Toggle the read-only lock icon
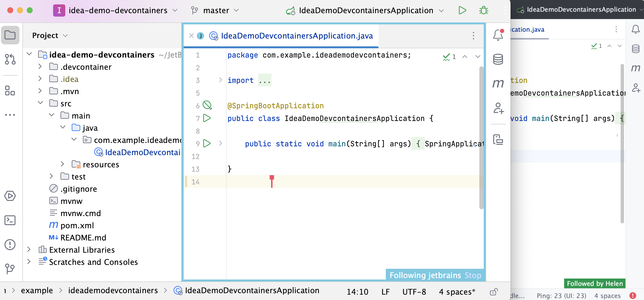Viewport: 644px width, 300px height. [x=493, y=292]
